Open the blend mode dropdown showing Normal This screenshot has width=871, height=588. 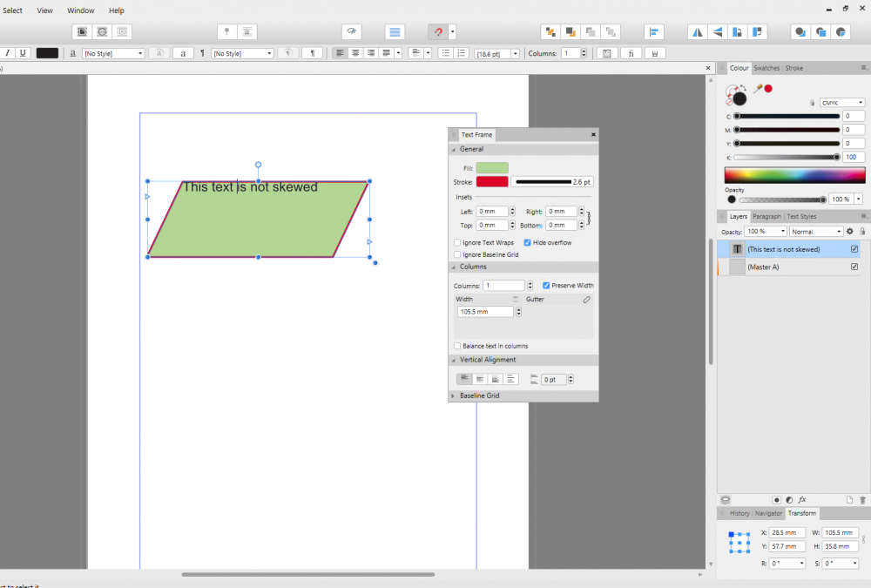click(x=815, y=231)
